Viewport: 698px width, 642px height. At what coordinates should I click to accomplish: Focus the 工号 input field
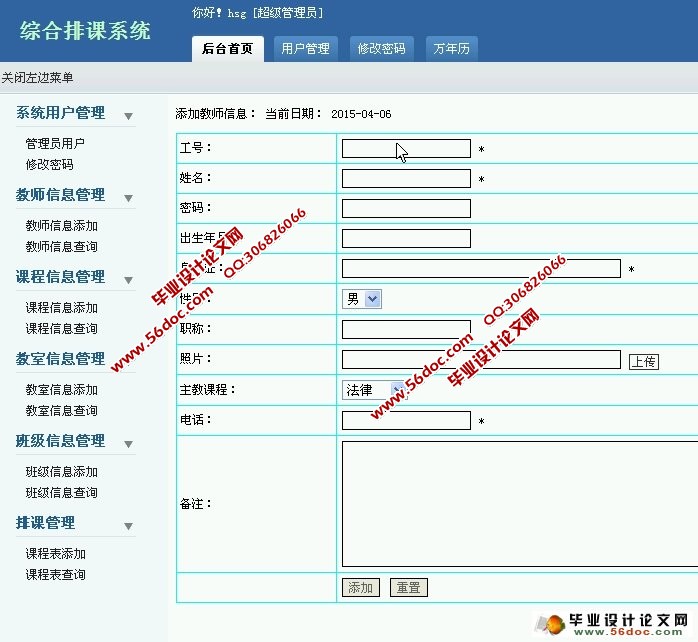tap(406, 148)
